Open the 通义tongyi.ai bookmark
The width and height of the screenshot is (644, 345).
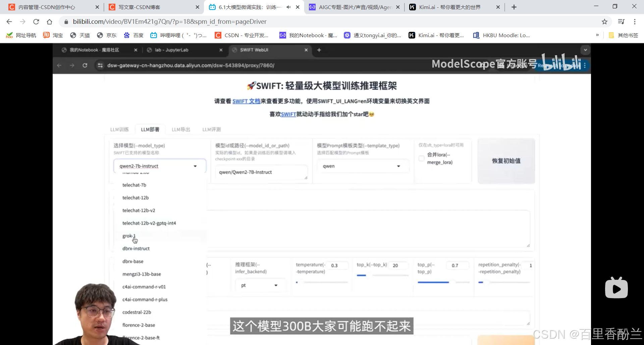click(x=373, y=35)
